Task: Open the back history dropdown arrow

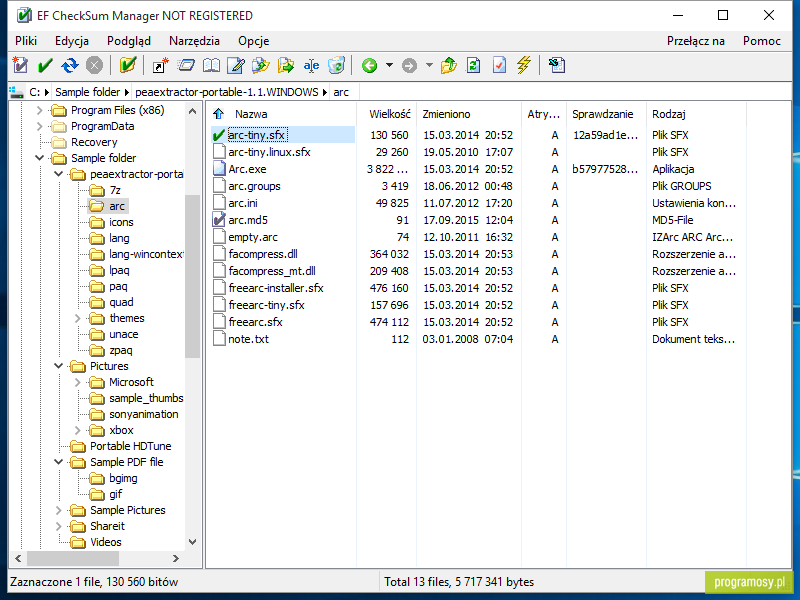Action: (x=389, y=65)
